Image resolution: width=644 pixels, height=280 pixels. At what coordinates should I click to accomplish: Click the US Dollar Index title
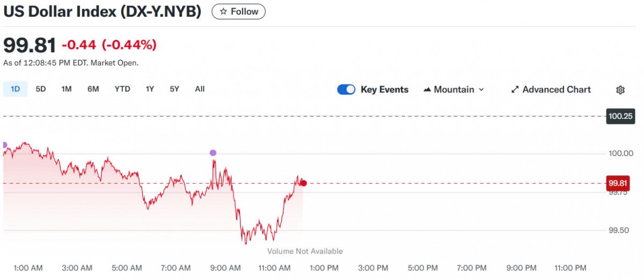pos(103,12)
